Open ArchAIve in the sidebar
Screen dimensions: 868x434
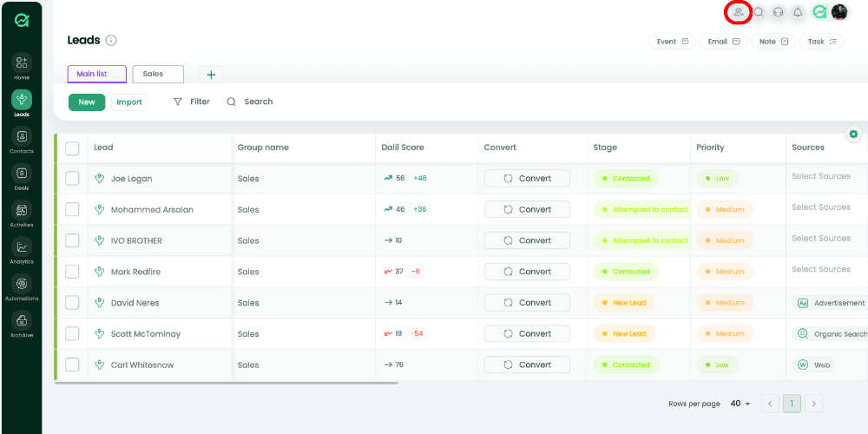pos(22,325)
